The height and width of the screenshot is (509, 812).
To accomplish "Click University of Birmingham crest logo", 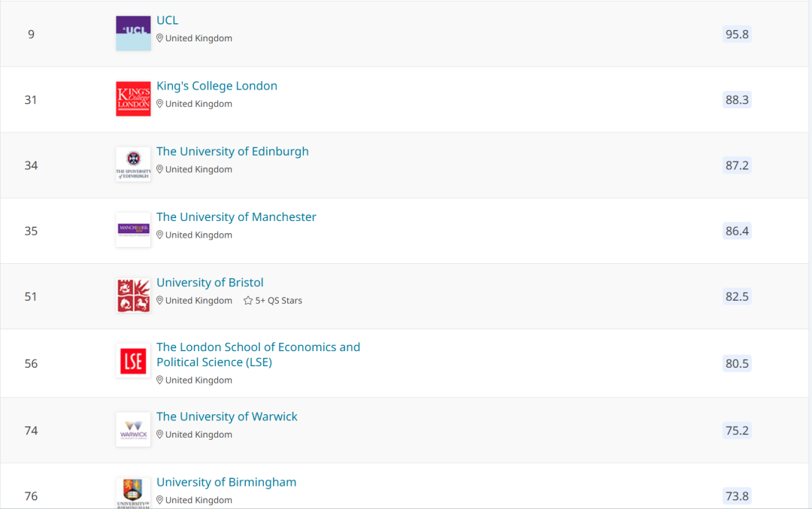I will [x=133, y=492].
